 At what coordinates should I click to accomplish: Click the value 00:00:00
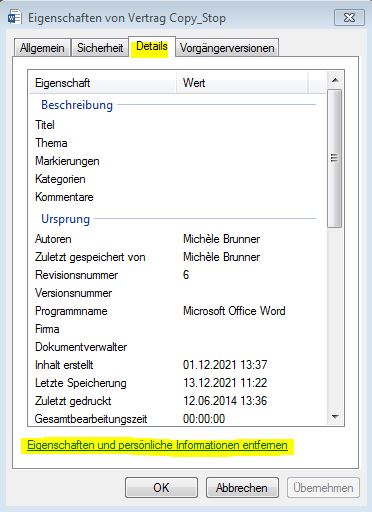(204, 419)
